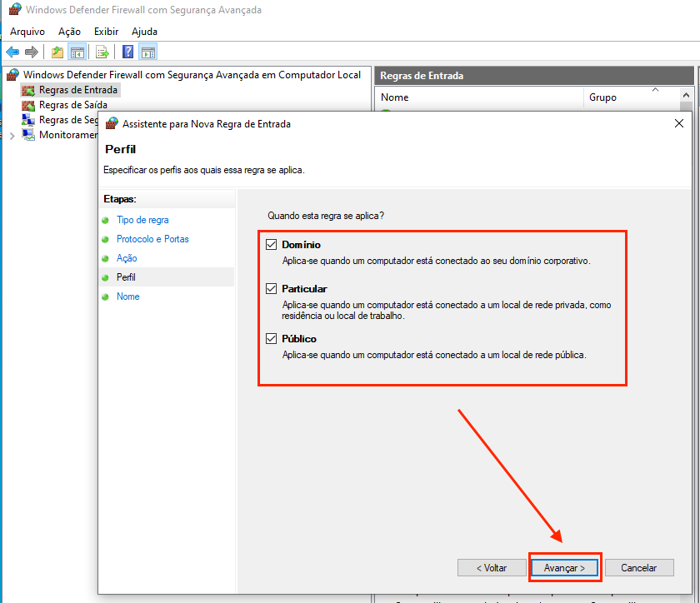Uncheck the Domínio profile checkbox
This screenshot has height=603, width=700.
[271, 244]
